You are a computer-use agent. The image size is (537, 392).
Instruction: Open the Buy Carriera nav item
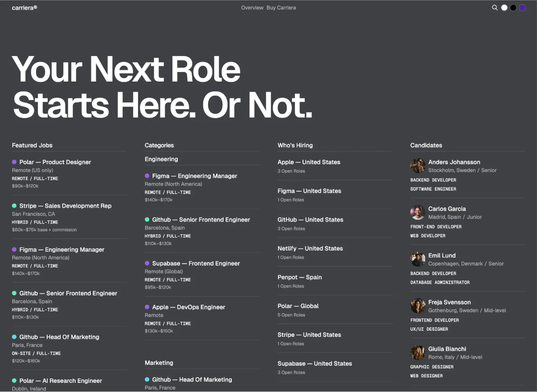(281, 8)
